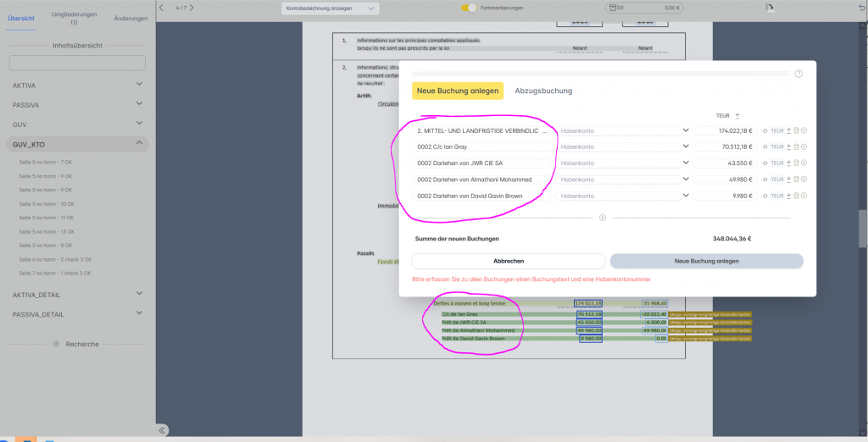Collapse the GUV_KTO section
The image size is (868, 442).
pyautogui.click(x=139, y=145)
